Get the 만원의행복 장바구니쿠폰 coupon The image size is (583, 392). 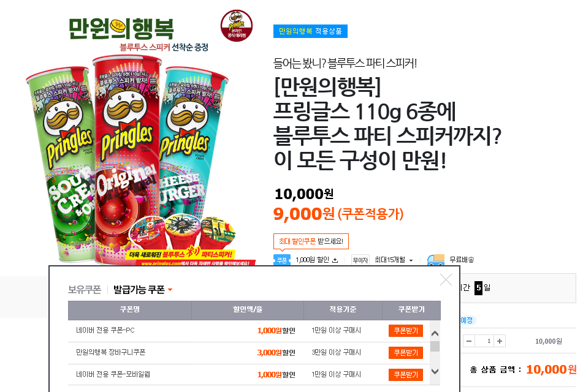coord(406,353)
